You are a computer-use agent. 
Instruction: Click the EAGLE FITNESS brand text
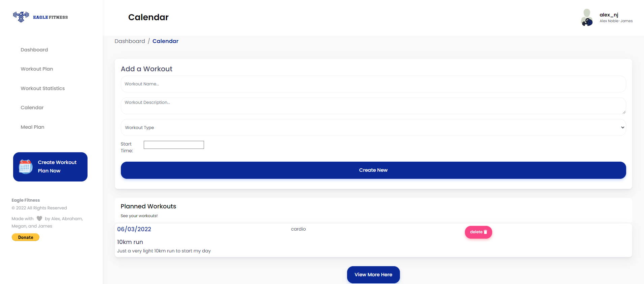click(x=50, y=17)
